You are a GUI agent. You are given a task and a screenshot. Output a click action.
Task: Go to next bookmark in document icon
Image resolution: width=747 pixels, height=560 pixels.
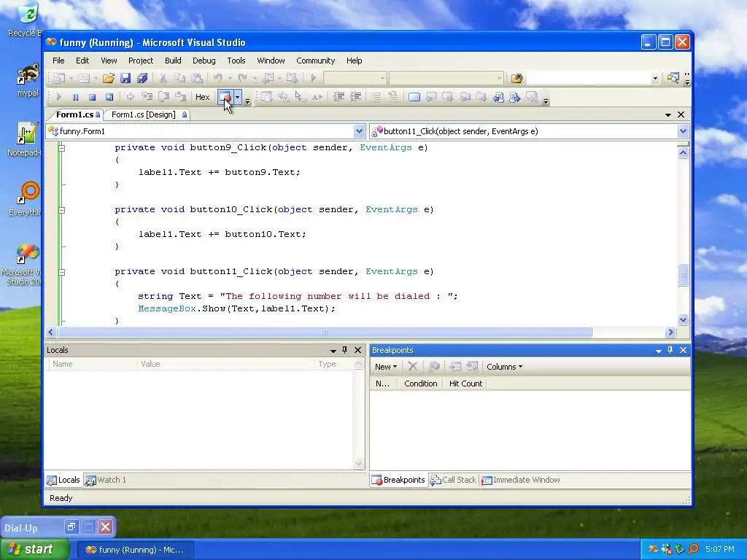(x=514, y=97)
